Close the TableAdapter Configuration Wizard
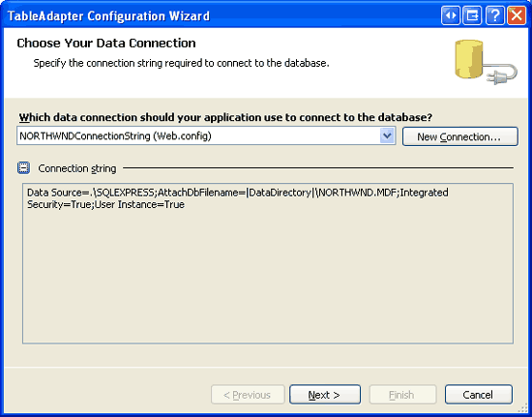 (517, 15)
